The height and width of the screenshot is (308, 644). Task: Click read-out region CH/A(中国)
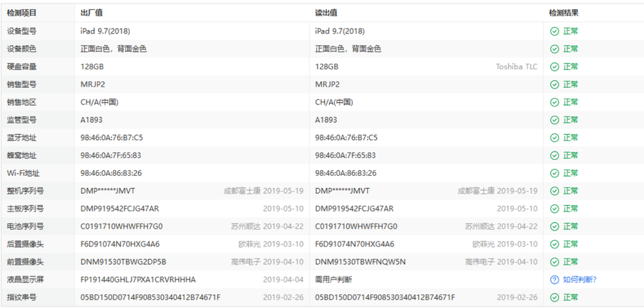tap(334, 102)
